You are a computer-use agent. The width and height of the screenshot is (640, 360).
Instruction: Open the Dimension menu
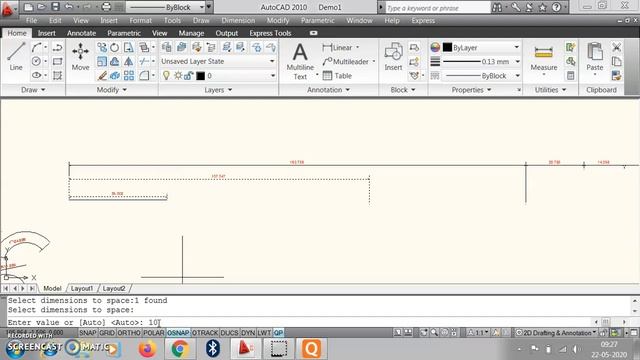click(238, 20)
